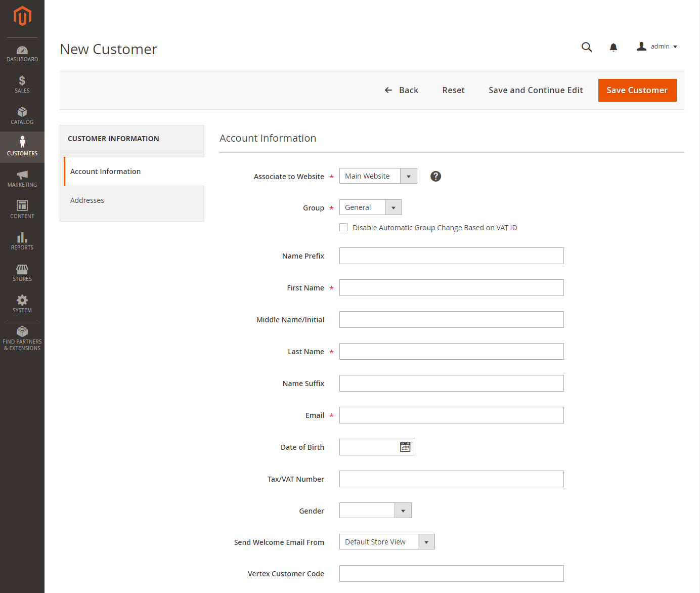Open the Sales menu icon
Viewport: 700px width, 593px height.
[22, 80]
